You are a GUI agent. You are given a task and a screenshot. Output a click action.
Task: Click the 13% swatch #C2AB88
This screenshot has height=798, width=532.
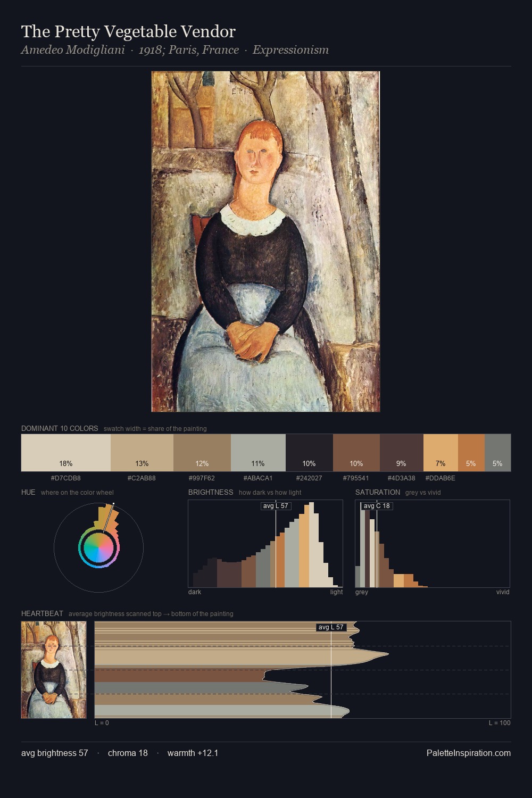[142, 453]
